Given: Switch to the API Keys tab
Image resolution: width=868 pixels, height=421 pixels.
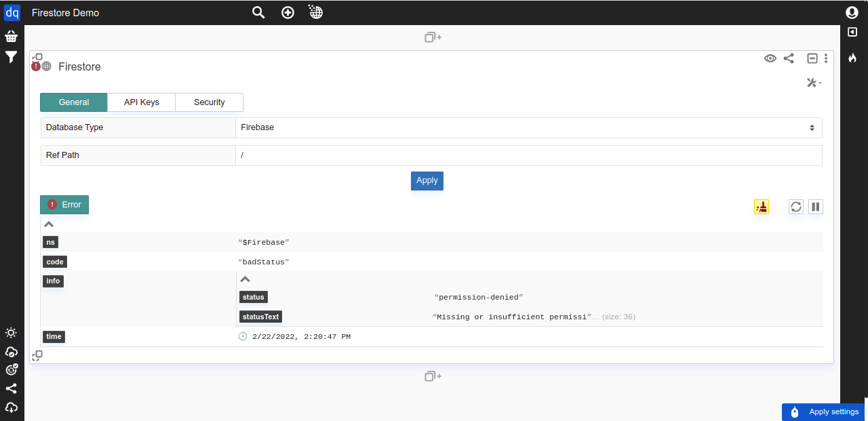Looking at the screenshot, I should [x=142, y=102].
